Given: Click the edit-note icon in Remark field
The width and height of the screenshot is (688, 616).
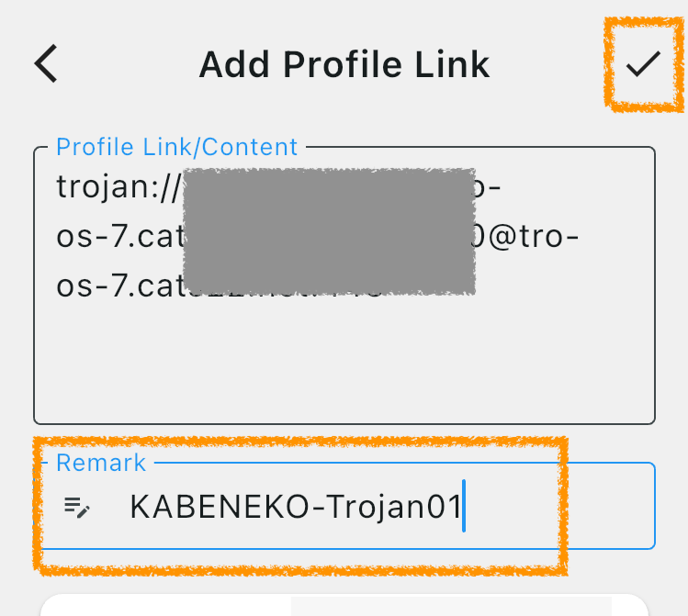Looking at the screenshot, I should [x=77, y=508].
